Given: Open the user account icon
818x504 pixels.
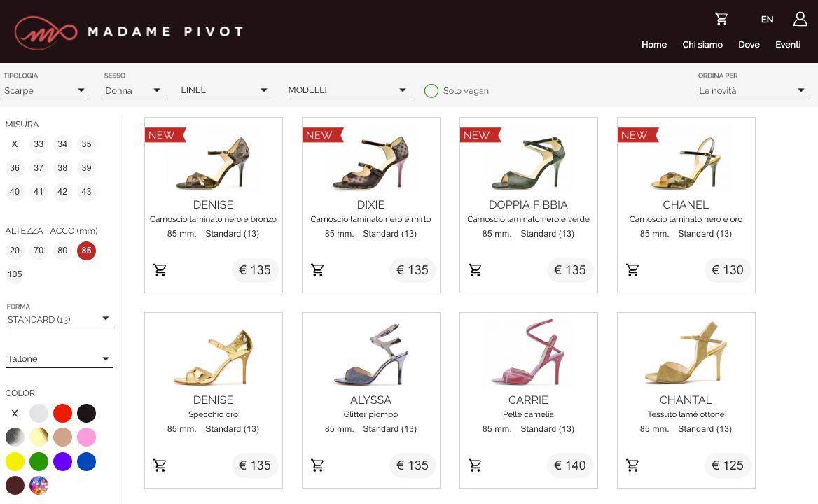Looking at the screenshot, I should click(x=800, y=20).
